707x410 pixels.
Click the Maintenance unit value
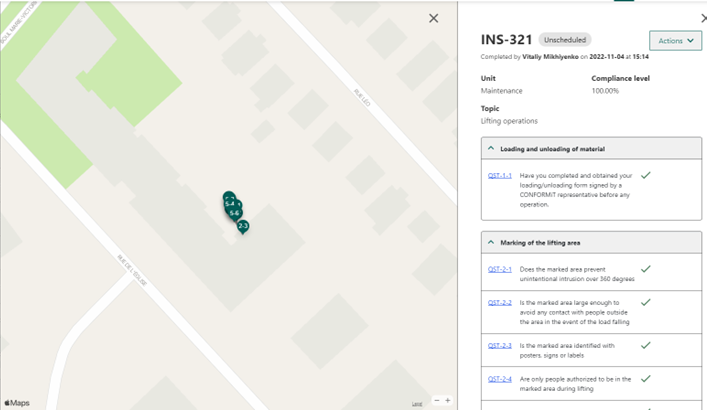(501, 91)
